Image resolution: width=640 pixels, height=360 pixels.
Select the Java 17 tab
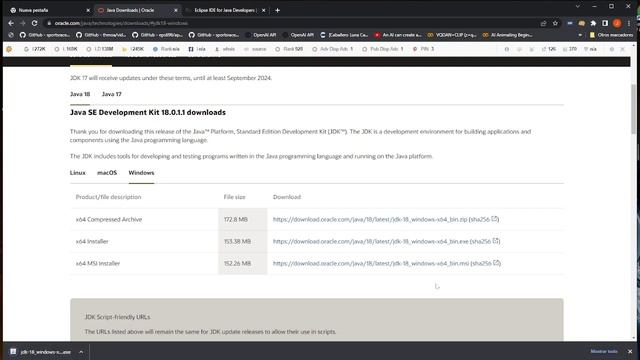[x=111, y=94]
